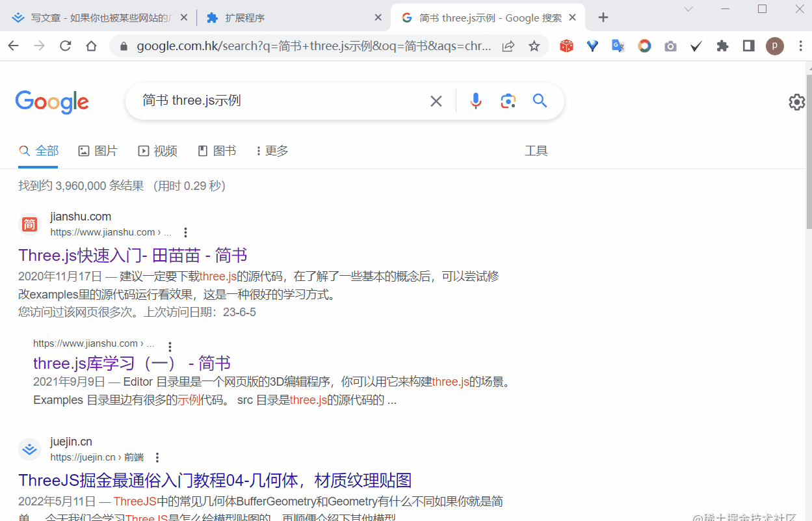The height and width of the screenshot is (521, 812).
Task: Open the profile avatar menu
Action: (x=775, y=46)
